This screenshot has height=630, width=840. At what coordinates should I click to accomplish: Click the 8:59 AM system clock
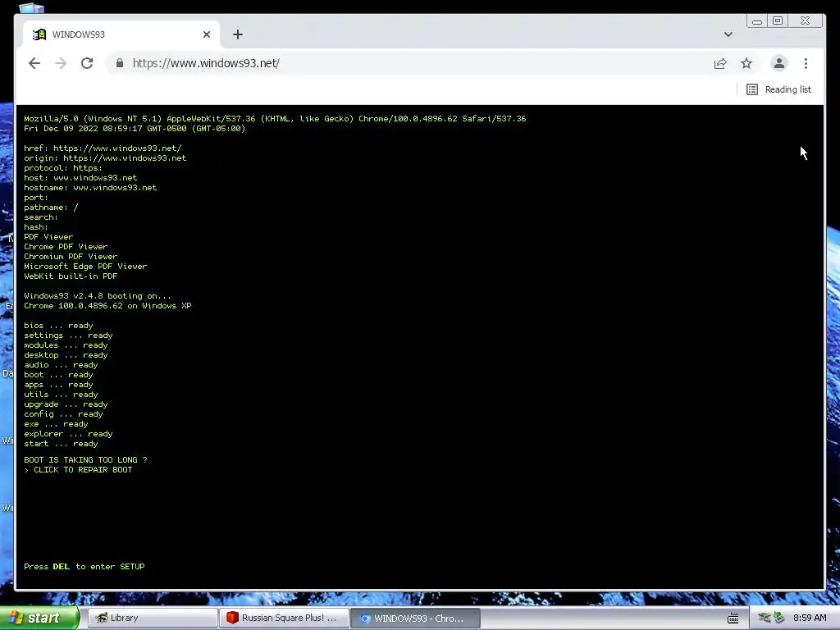point(810,618)
